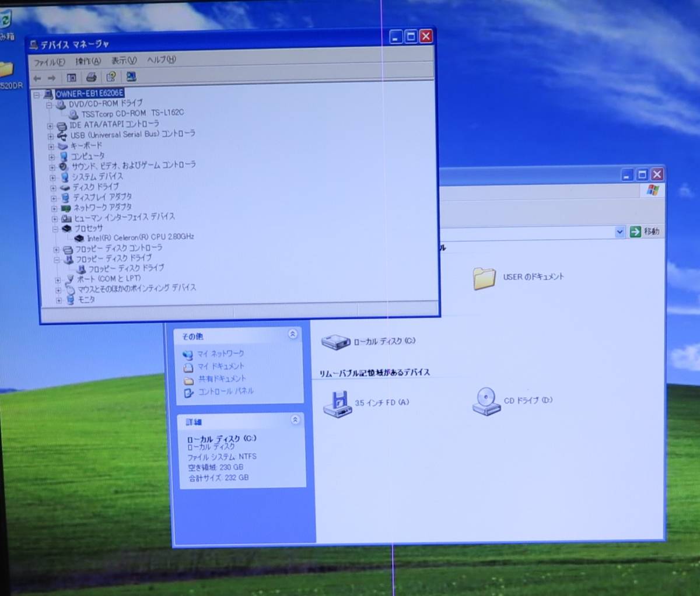
Task: Click the Windows flag logo in Explorer window
Action: click(652, 191)
